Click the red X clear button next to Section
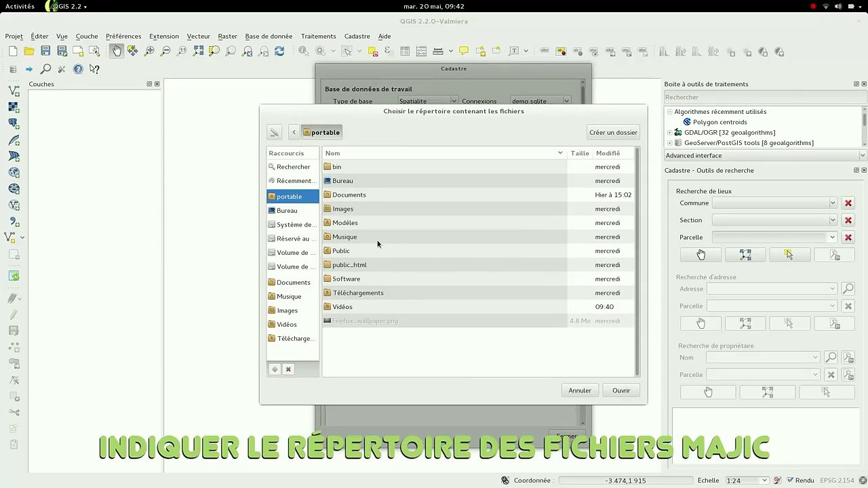The width and height of the screenshot is (868, 488). 848,220
